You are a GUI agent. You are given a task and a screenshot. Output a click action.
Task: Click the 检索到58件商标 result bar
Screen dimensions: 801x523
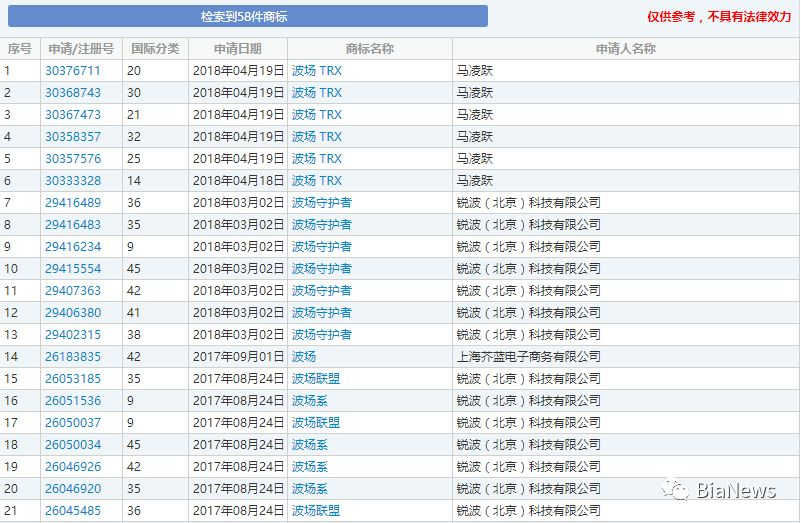click(x=248, y=16)
